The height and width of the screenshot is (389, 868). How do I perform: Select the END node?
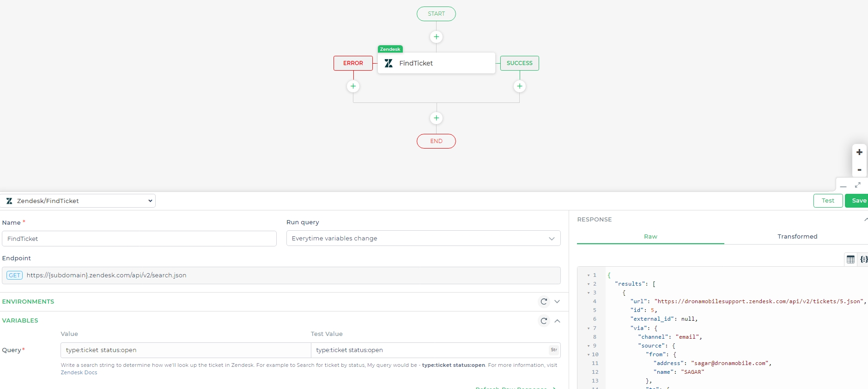(x=436, y=141)
